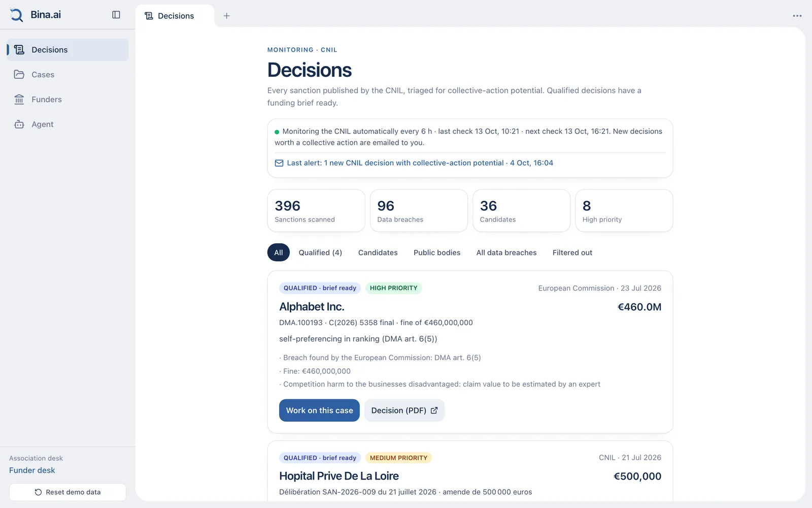Filter by Qualified (4)

(x=320, y=252)
